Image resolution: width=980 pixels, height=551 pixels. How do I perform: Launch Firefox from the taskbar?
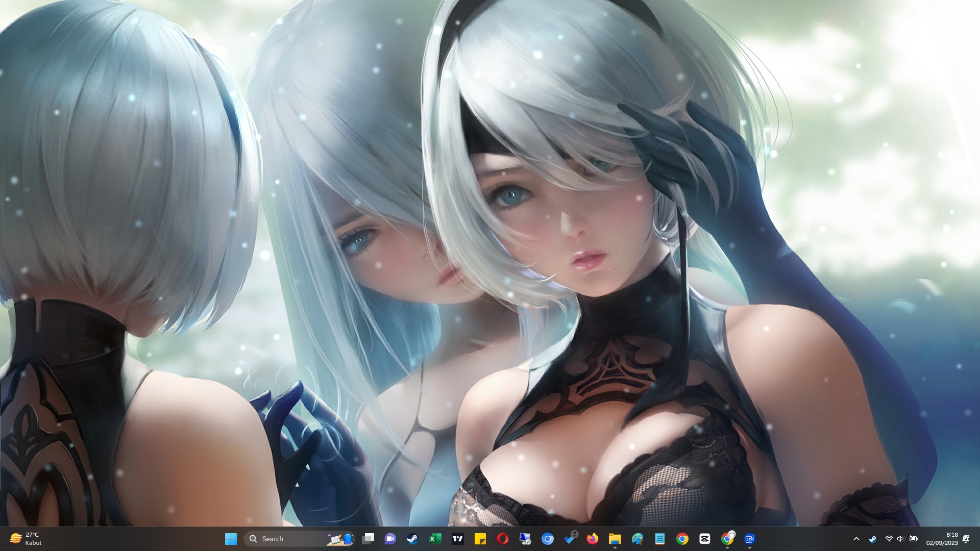[593, 539]
